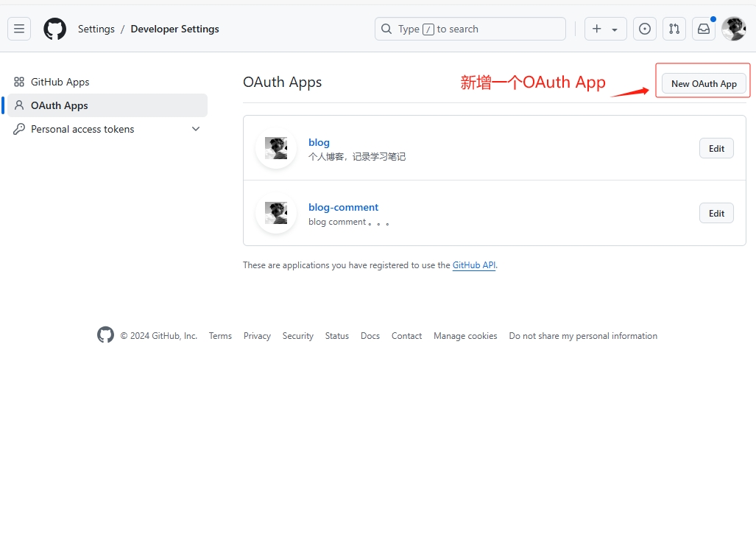Select OAuth Apps in sidebar

[x=59, y=105]
